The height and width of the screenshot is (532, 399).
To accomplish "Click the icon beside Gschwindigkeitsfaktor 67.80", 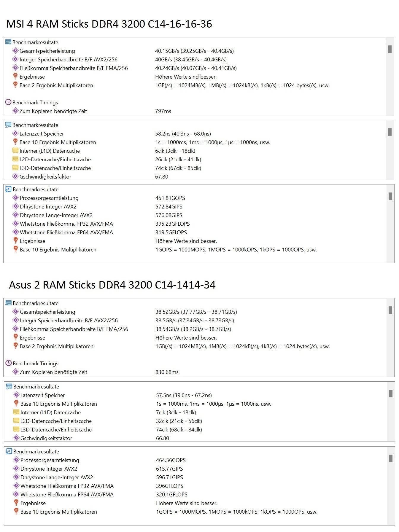I will [x=15, y=176].
